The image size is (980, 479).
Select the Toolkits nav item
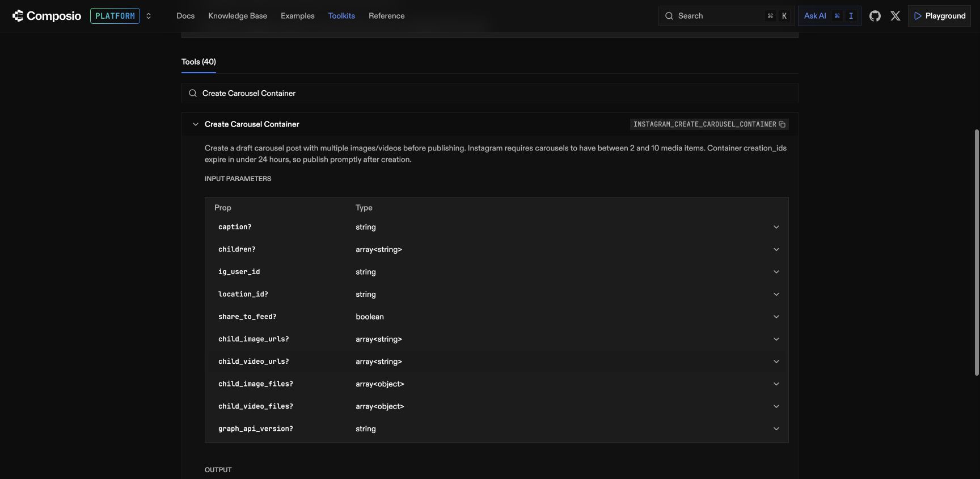click(x=341, y=16)
